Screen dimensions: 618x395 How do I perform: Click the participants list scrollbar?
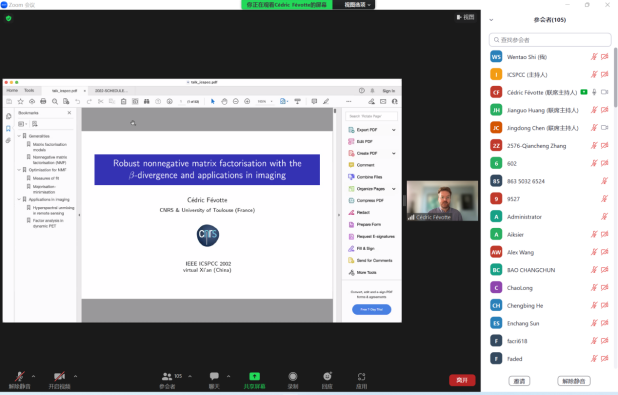pos(615,77)
